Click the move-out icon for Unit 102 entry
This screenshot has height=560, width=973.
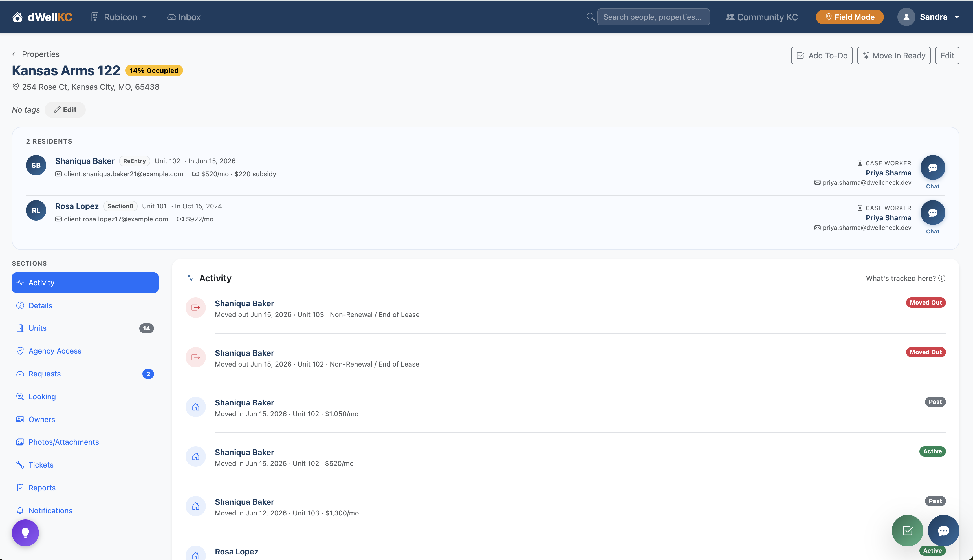coord(196,357)
